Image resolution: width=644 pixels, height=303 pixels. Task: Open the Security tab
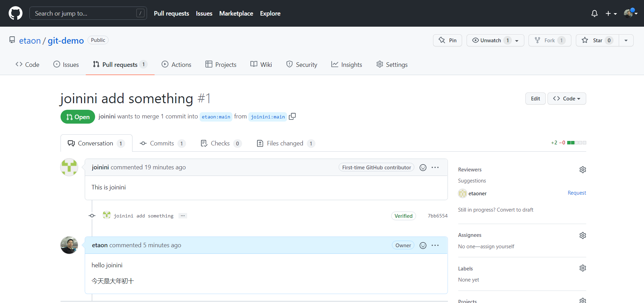pos(302,65)
